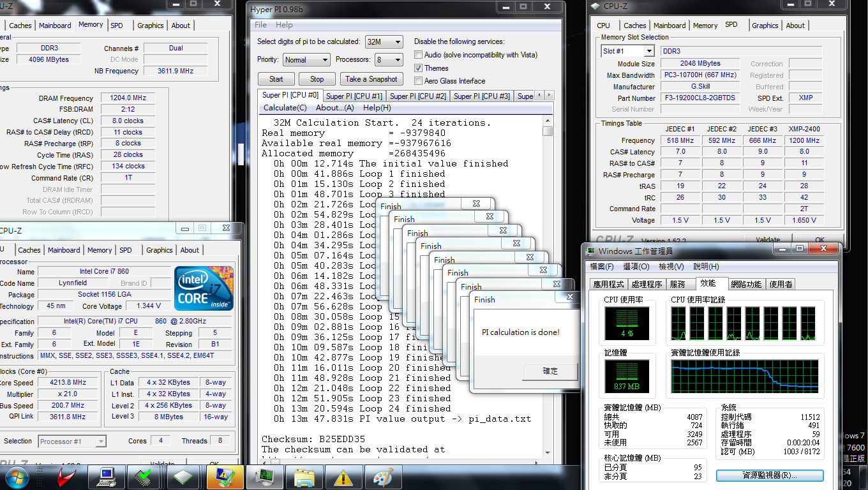Toggle the Aero Glass Interface checkbox
Viewport: 868px width, 490px height.
(x=419, y=81)
